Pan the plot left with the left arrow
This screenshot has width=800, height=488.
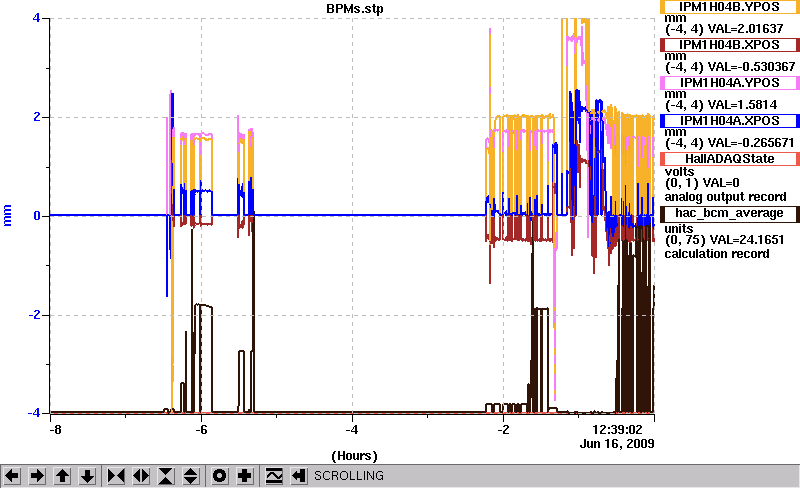point(12,476)
